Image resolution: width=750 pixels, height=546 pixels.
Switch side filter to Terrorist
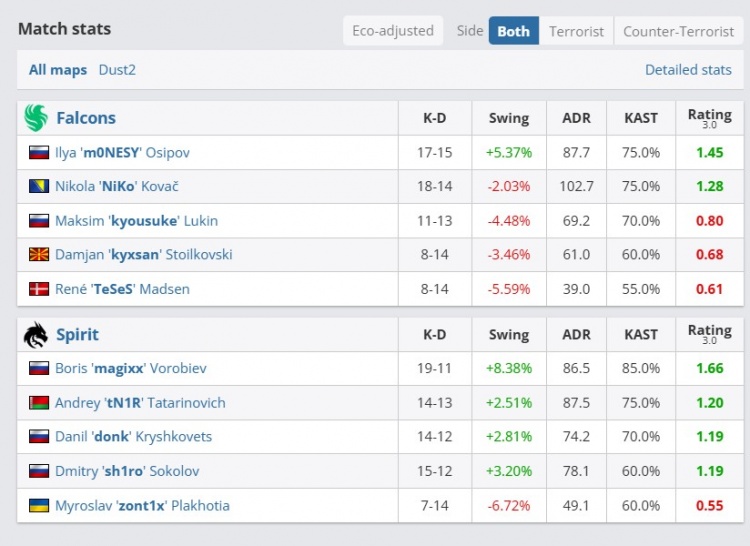(576, 31)
